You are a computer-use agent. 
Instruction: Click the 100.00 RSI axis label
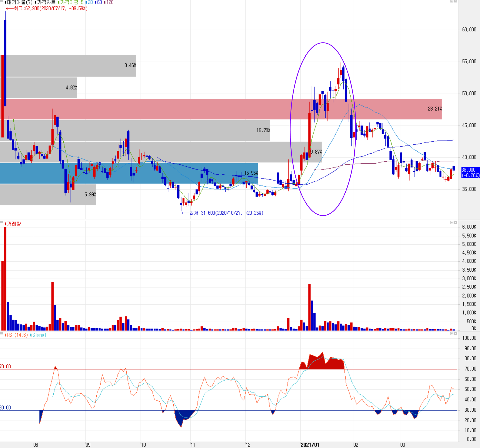point(469,338)
